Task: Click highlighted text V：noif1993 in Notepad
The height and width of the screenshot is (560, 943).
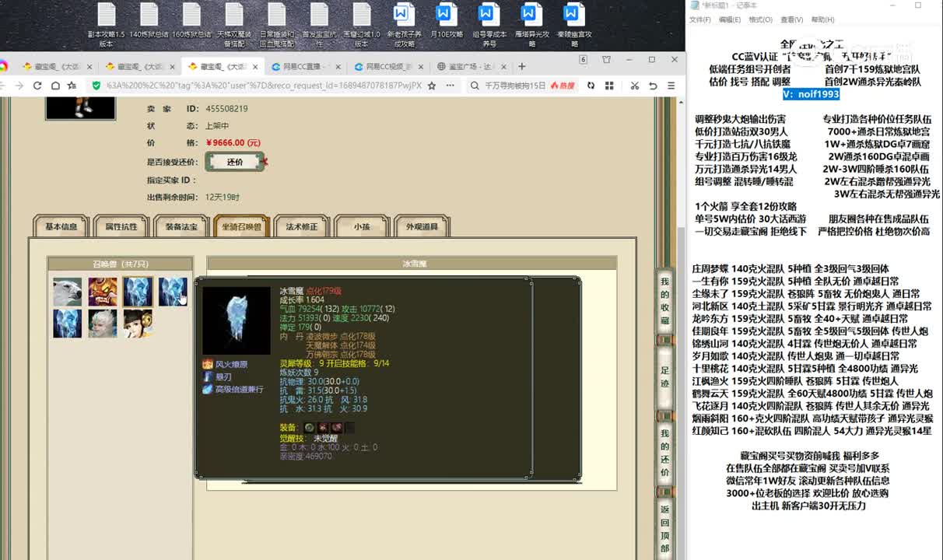Action: click(811, 94)
